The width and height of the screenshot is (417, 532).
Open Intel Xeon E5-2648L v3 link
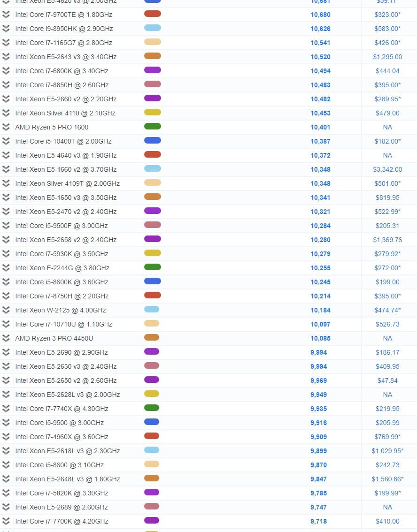(68, 479)
